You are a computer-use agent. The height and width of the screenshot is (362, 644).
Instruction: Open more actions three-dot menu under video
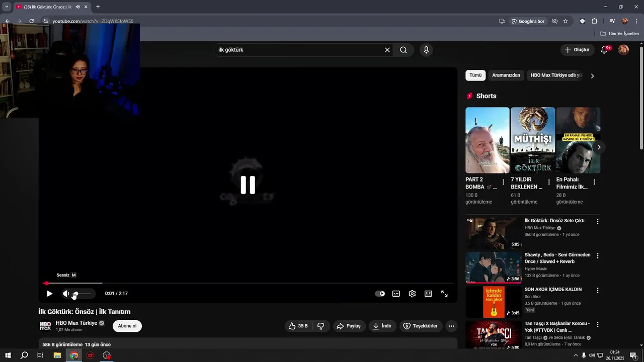(x=451, y=326)
